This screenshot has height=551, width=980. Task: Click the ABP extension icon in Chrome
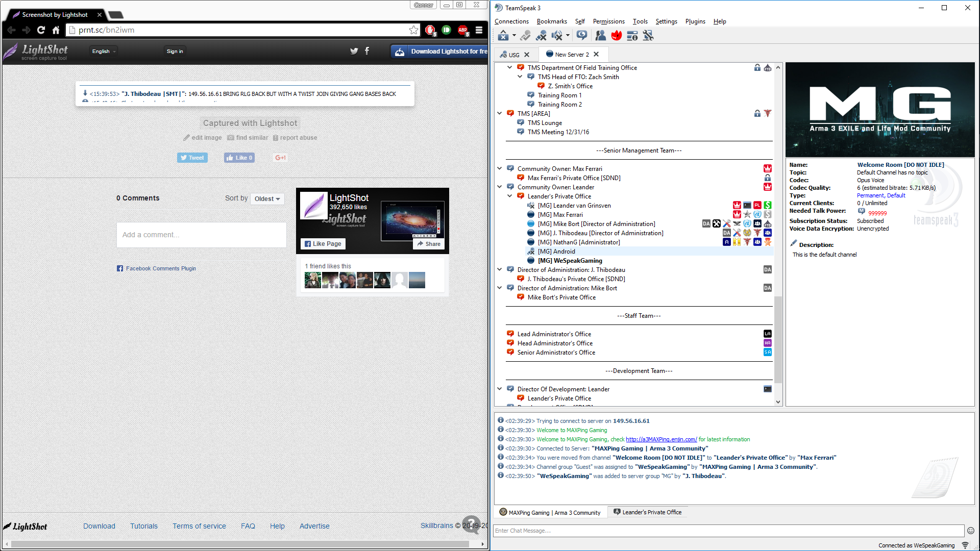click(x=462, y=30)
